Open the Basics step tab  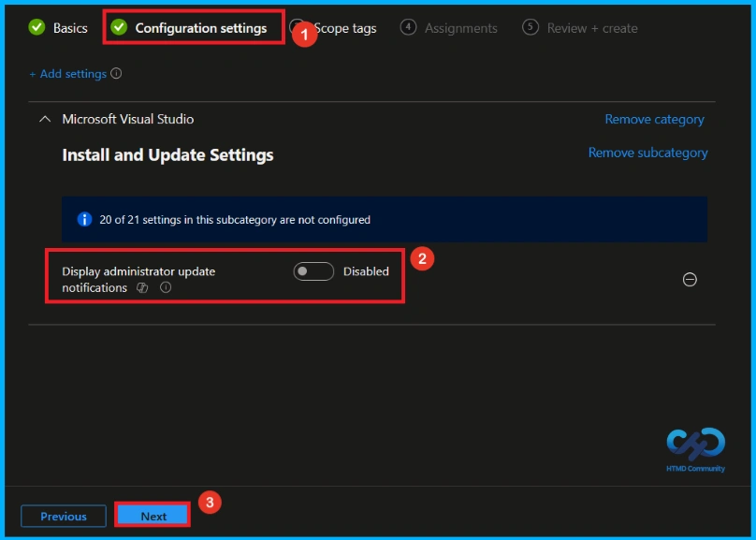coord(58,28)
